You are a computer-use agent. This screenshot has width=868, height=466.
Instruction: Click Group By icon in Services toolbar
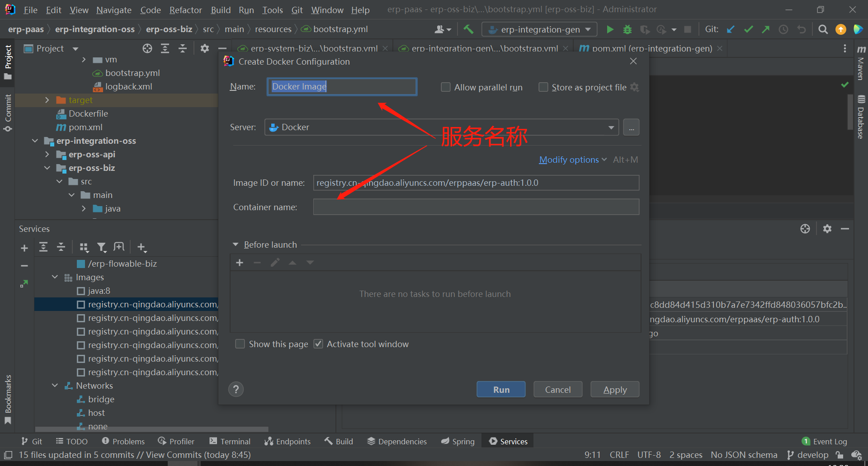[84, 247]
